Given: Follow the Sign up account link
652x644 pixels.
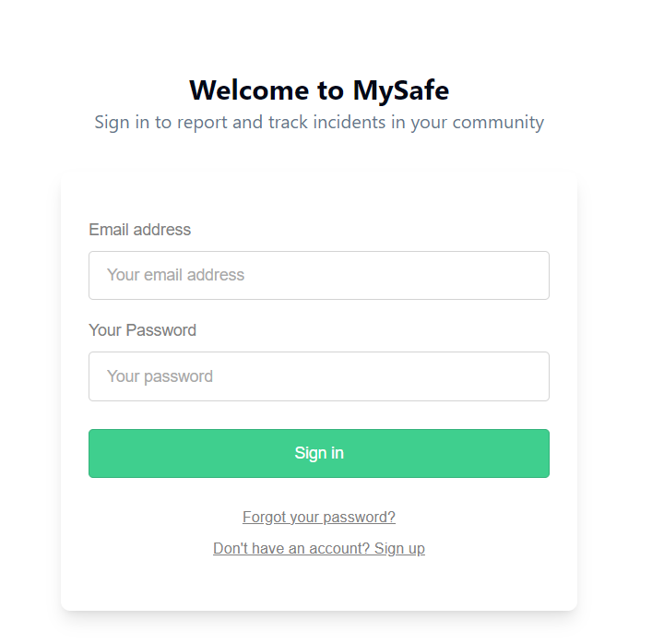Looking at the screenshot, I should point(318,549).
